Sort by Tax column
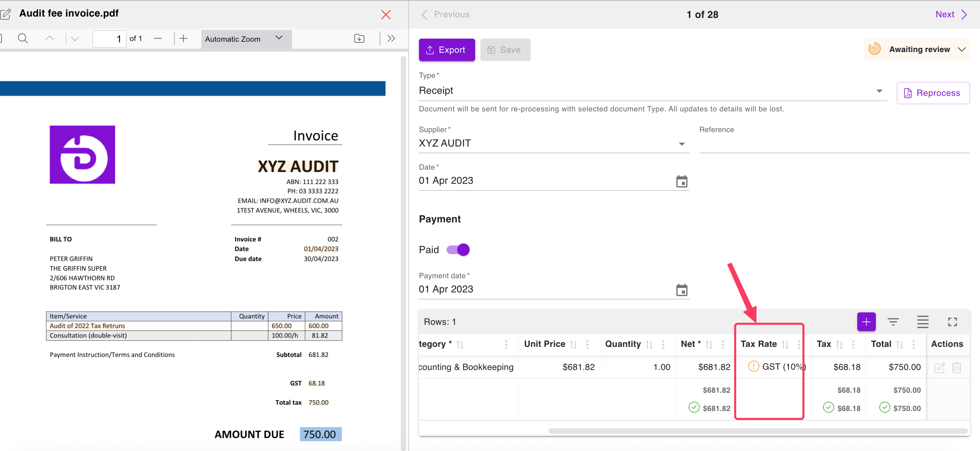Image resolution: width=980 pixels, height=451 pixels. point(839,344)
